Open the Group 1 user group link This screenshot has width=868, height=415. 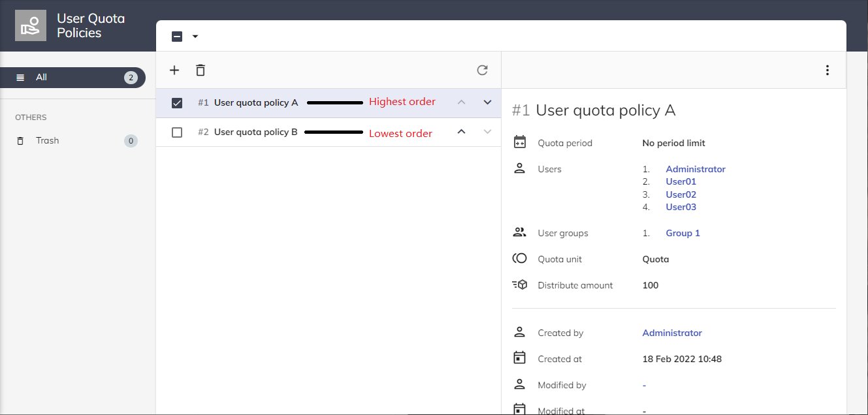683,233
